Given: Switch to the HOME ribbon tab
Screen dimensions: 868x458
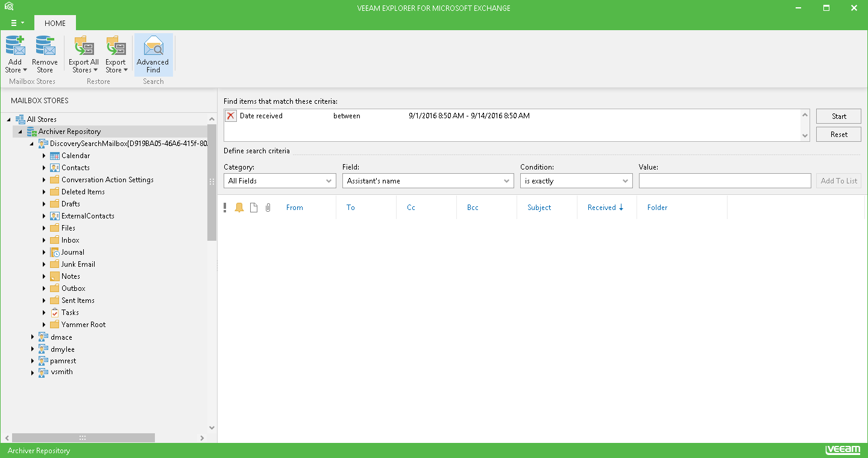Looking at the screenshot, I should coord(55,23).
